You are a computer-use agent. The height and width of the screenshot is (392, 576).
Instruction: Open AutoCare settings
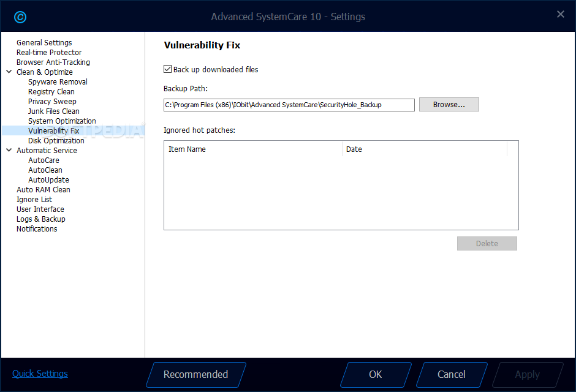[44, 160]
